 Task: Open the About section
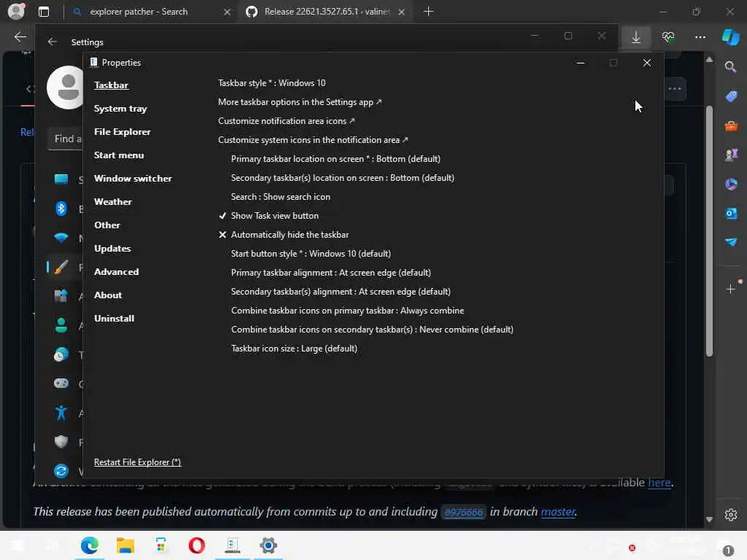point(108,295)
